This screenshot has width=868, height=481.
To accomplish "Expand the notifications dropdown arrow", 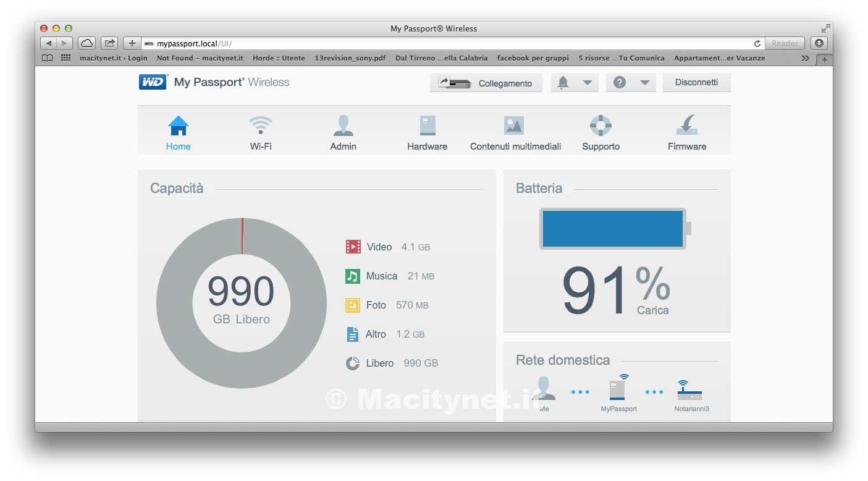I will 587,83.
